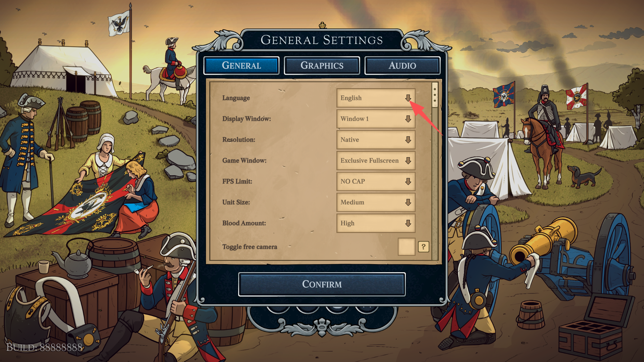Expand the Medium unit size dropdown
This screenshot has width=644, height=362.
click(376, 202)
